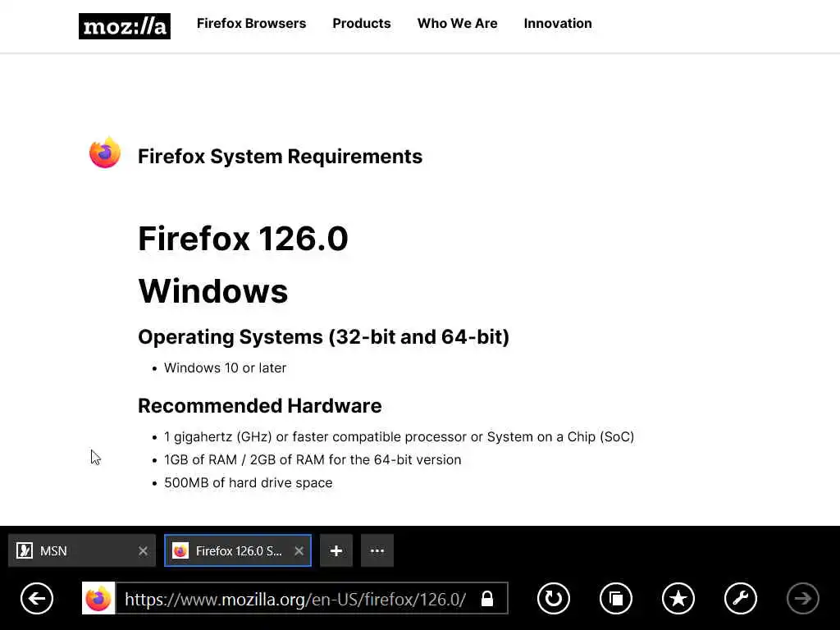
Task: Close the MSN tab
Action: click(x=143, y=550)
